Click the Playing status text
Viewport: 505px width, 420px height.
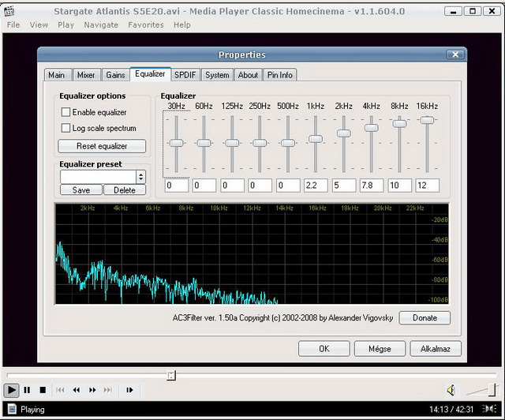coord(32,410)
